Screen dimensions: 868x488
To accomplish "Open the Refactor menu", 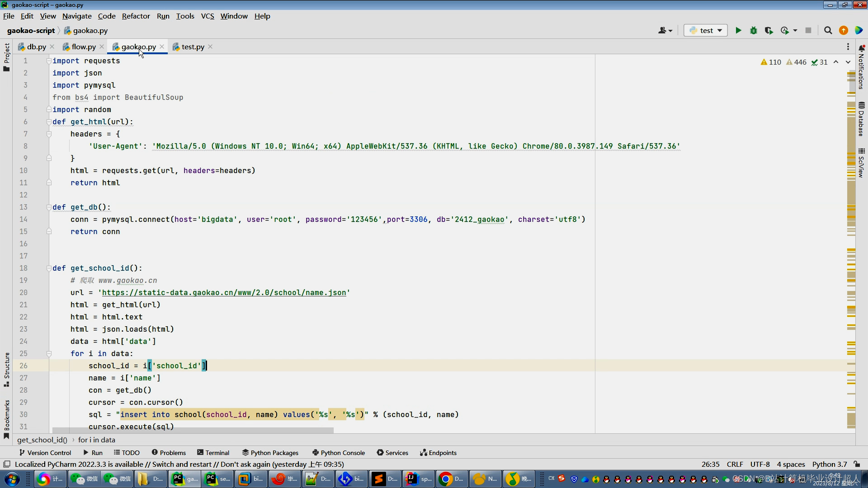I will coord(136,16).
